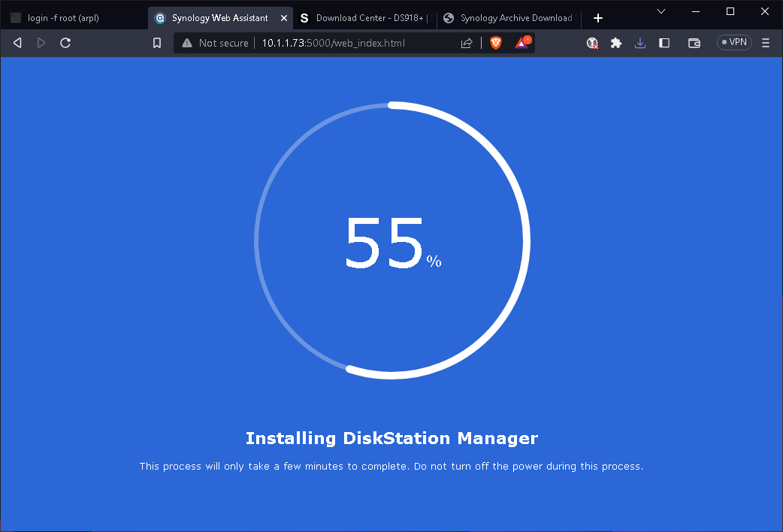Toggle the VPN button
The image size is (783, 532).
pos(734,42)
